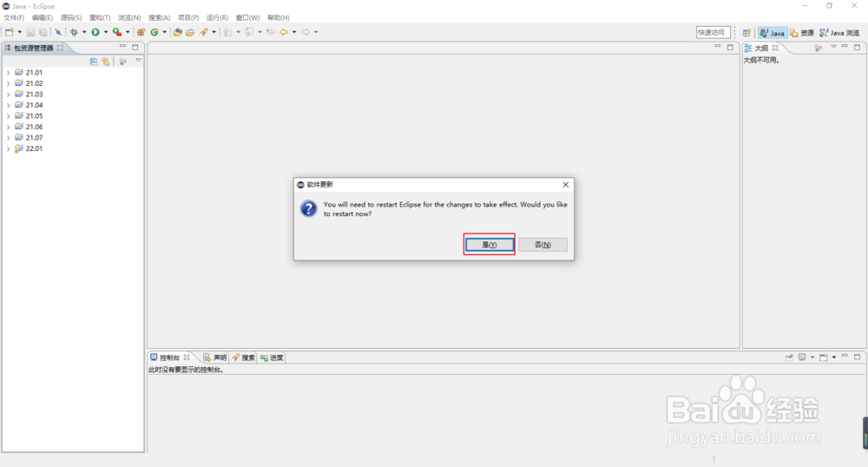
Task: Click the Pin Console icon
Action: [x=789, y=358]
